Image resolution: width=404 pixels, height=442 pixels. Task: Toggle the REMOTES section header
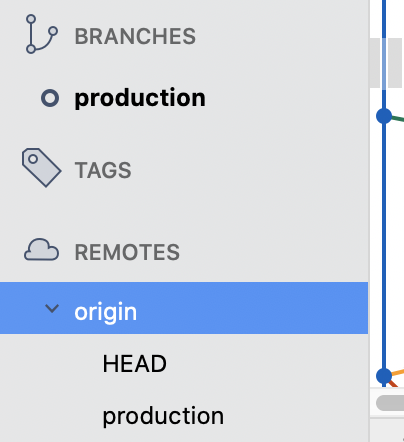(127, 252)
